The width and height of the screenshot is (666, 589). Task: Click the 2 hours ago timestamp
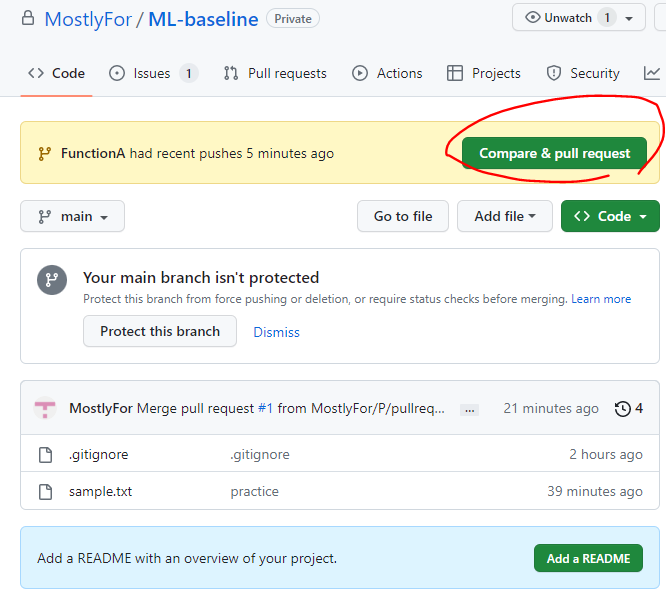[x=606, y=454]
